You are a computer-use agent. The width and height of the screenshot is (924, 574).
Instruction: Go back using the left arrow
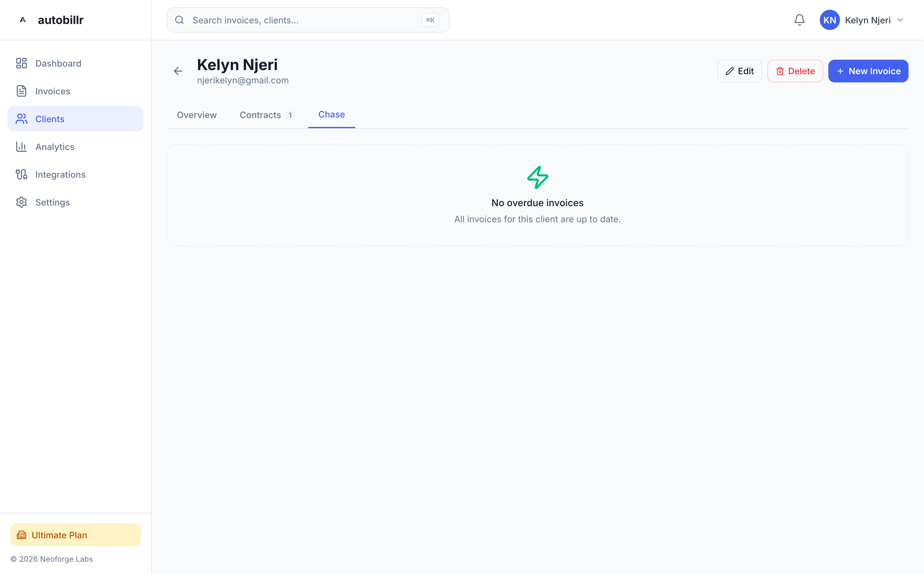(178, 71)
